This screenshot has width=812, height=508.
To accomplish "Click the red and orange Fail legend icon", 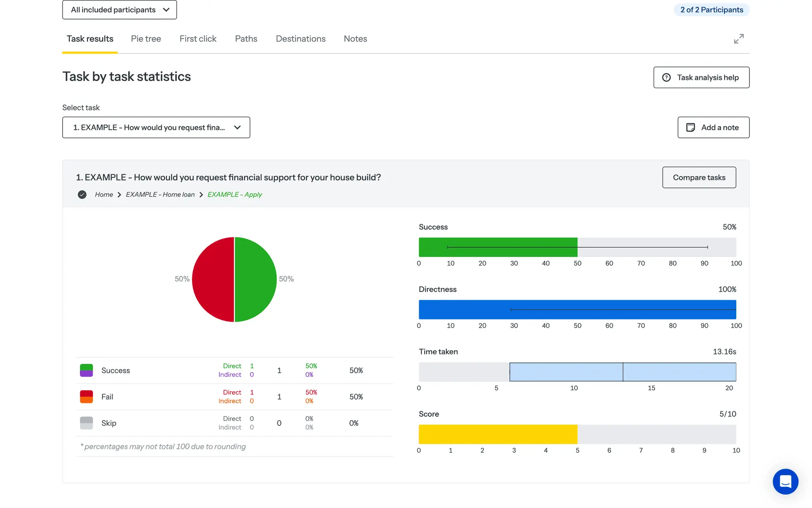I will (86, 397).
